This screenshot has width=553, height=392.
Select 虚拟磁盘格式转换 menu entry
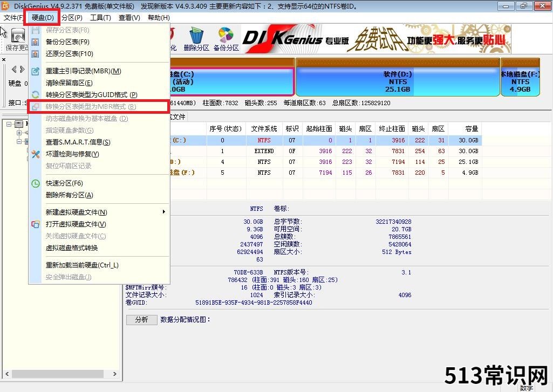99,248
